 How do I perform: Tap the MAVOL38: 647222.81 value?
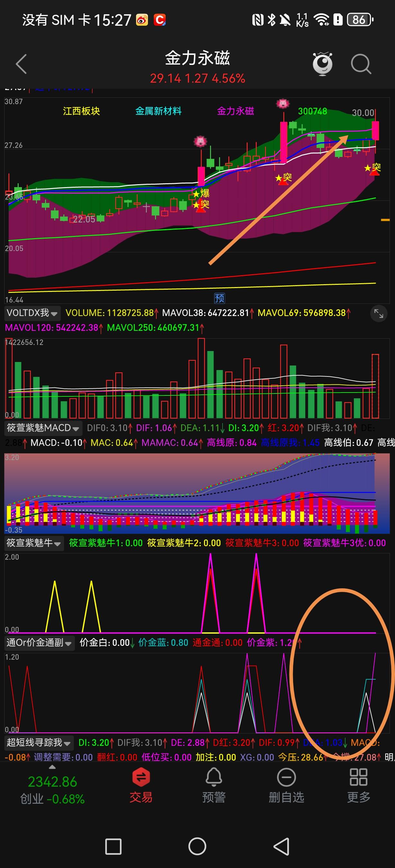click(x=208, y=313)
